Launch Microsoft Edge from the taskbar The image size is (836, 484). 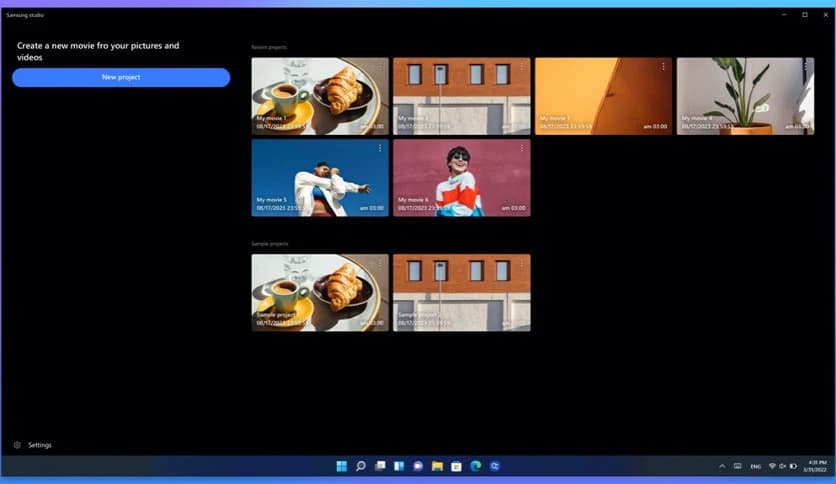click(476, 466)
